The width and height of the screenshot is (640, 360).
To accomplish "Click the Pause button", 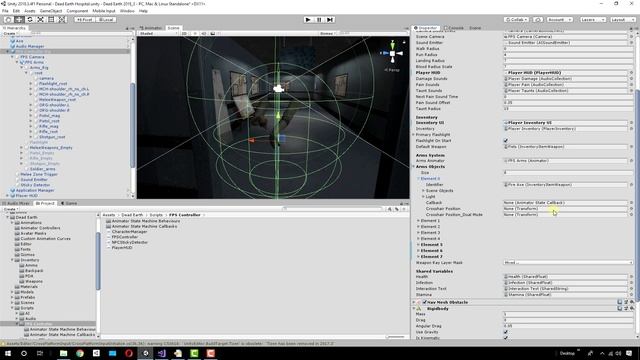I will [319, 20].
